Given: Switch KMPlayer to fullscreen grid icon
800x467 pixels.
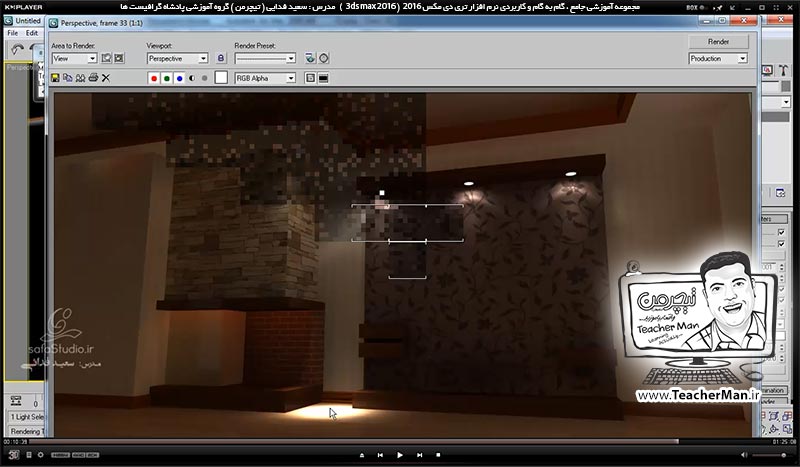Looking at the screenshot, I should coord(776,7).
